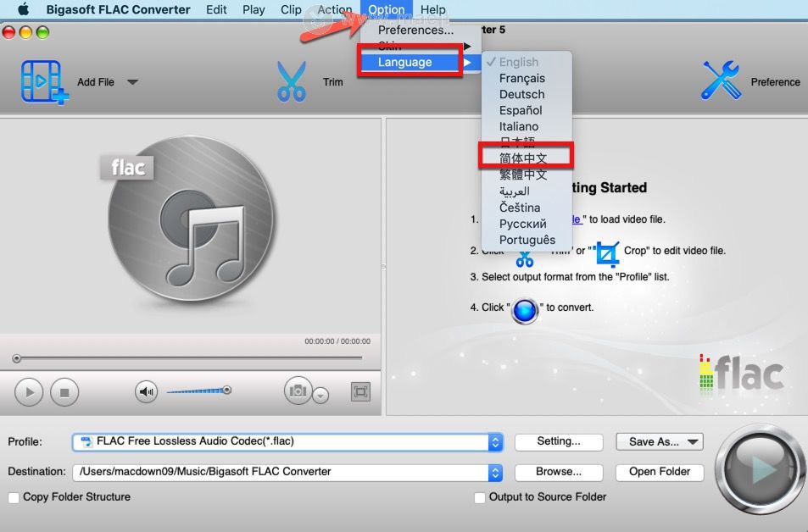808x532 pixels.
Task: Open the Clip menu
Action: coord(291,9)
